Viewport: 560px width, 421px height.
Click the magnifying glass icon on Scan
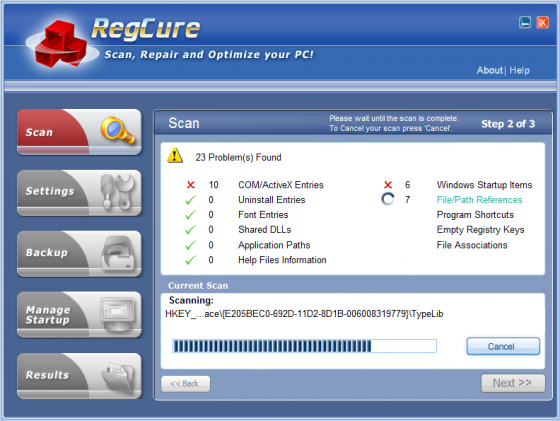click(118, 130)
